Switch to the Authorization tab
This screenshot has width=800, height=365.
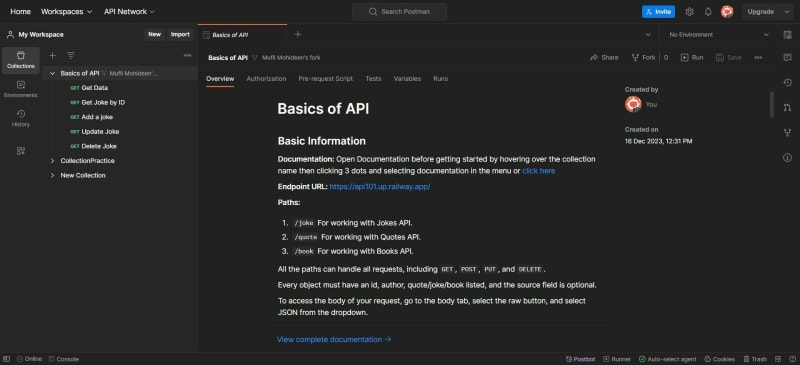[x=266, y=79]
